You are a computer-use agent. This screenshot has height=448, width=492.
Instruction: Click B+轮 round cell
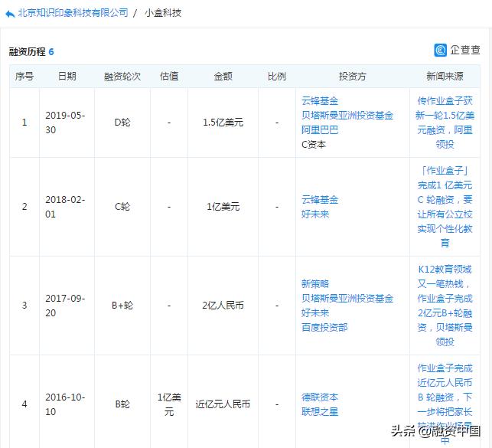(x=122, y=306)
